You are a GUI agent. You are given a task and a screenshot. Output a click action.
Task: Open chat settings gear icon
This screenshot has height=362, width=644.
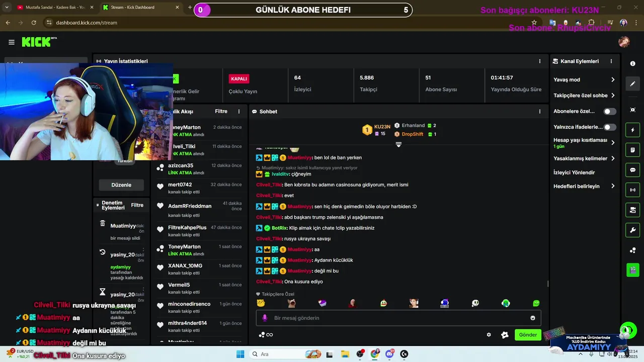pyautogui.click(x=489, y=335)
